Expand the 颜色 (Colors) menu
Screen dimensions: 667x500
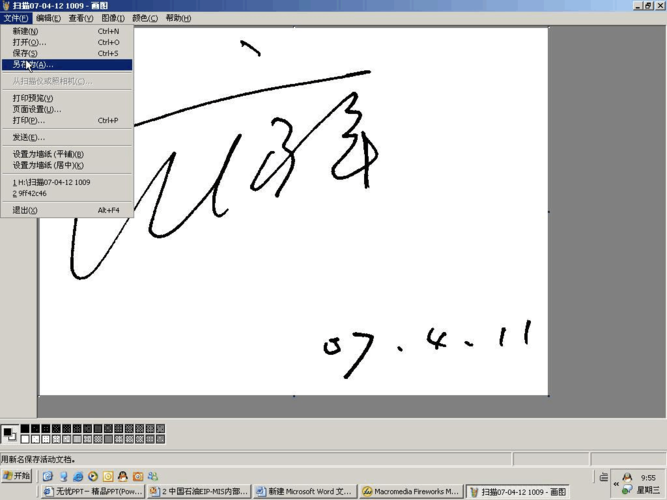point(145,18)
